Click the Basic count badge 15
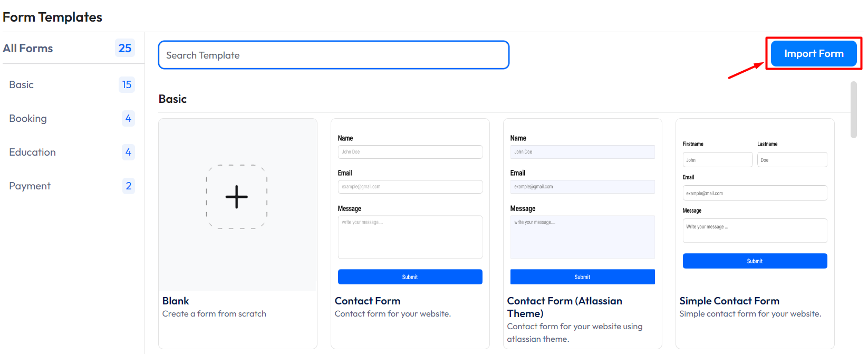This screenshot has width=868, height=354. coord(127,85)
